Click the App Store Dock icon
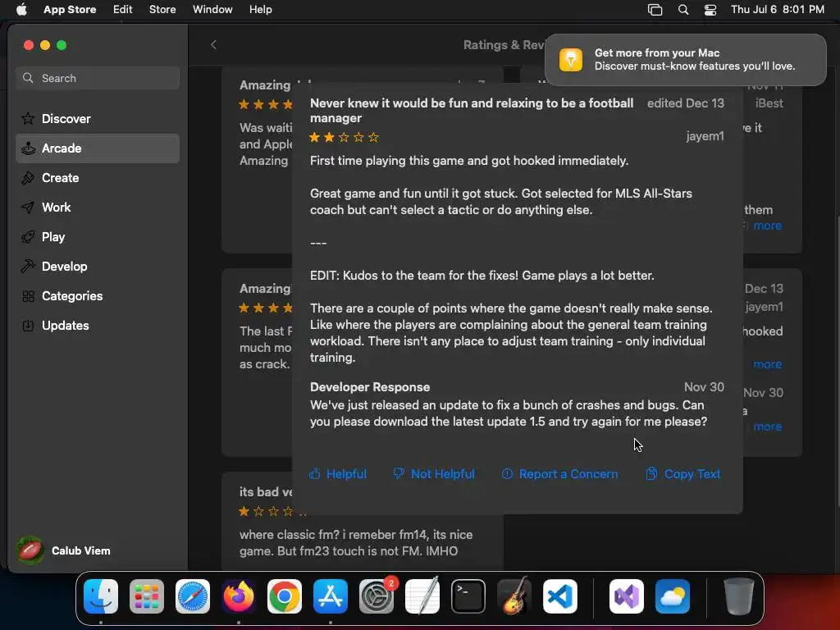Viewport: 840px width, 630px height. (x=331, y=596)
